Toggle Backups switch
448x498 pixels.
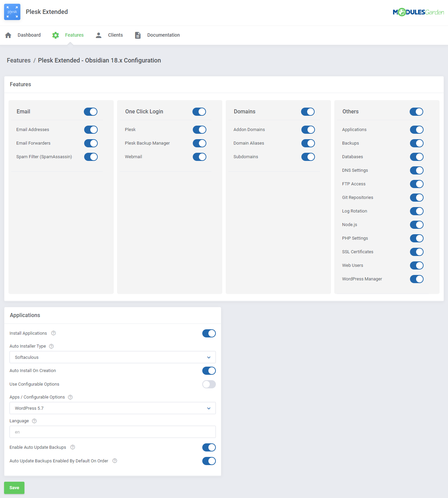click(417, 143)
